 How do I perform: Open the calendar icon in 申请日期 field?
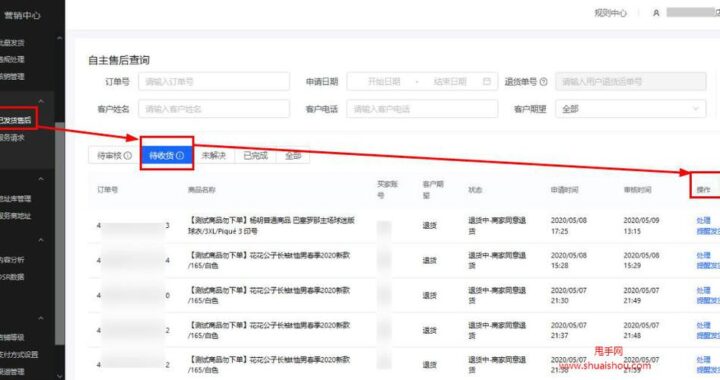coord(487,81)
